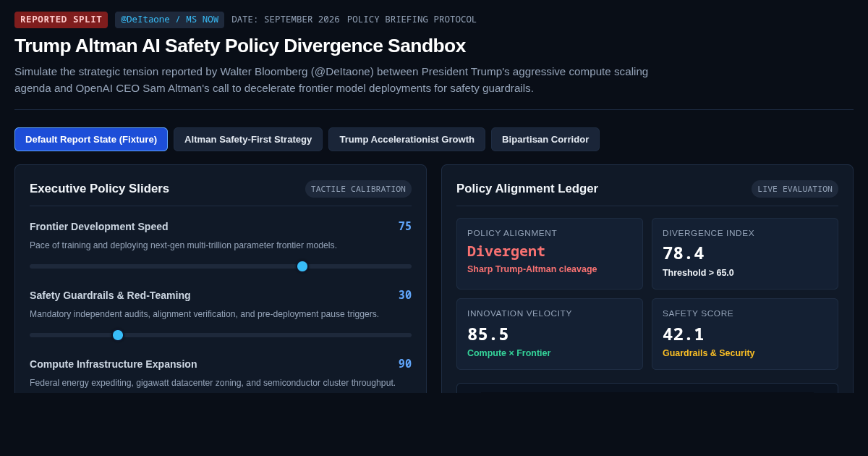Select the Divergence Index 78.4 card
The width and height of the screenshot is (868, 456).
(745, 253)
